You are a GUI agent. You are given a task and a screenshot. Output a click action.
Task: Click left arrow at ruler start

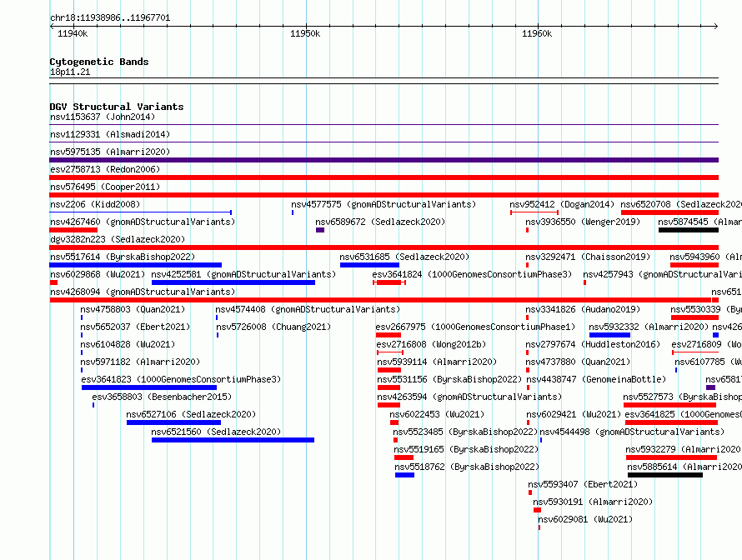pos(52,26)
